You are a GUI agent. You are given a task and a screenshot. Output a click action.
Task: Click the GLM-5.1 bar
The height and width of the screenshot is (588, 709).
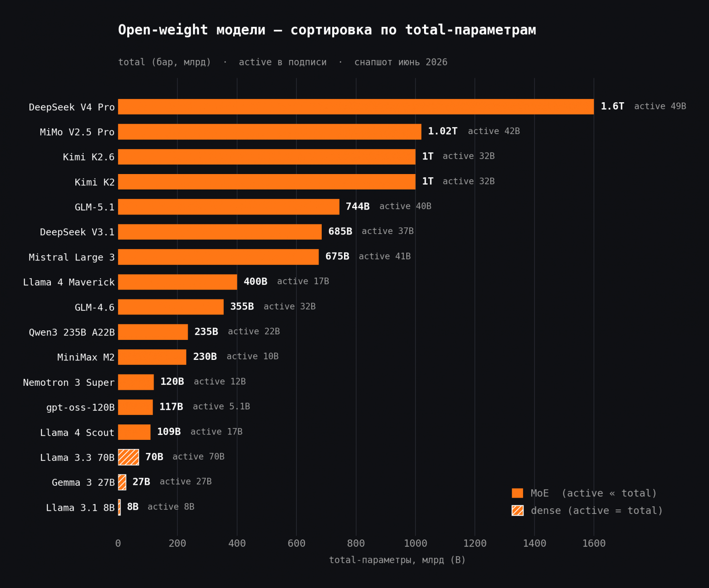(229, 207)
